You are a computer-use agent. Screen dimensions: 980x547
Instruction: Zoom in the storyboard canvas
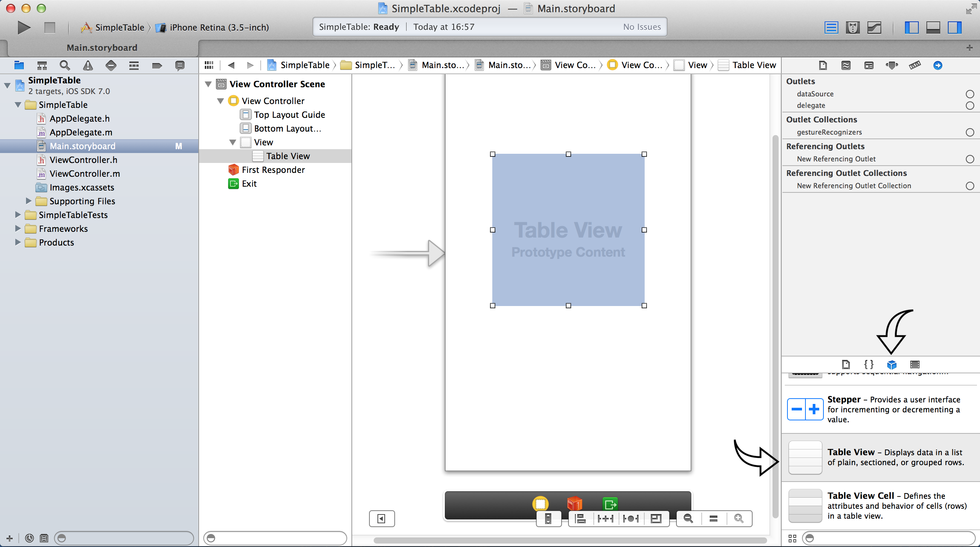pyautogui.click(x=739, y=519)
